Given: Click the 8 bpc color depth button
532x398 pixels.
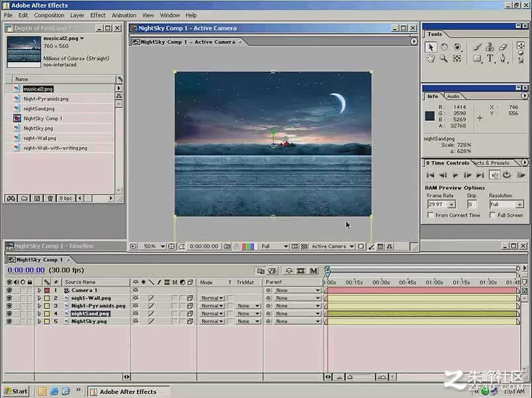Looking at the screenshot, I should 66,198.
